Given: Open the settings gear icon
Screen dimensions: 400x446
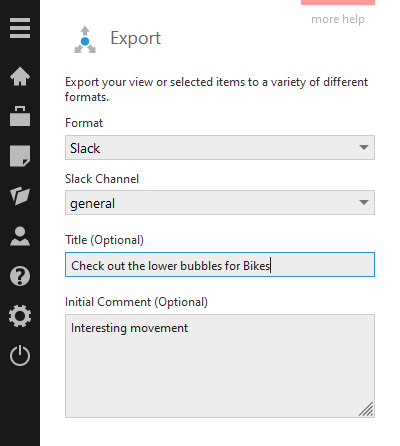Looking at the screenshot, I should 20,316.
